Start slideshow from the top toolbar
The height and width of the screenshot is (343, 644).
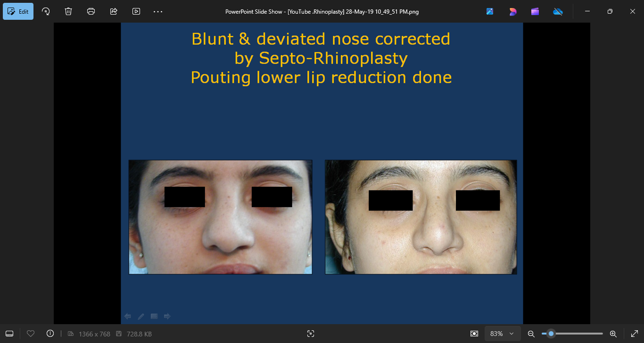click(136, 11)
